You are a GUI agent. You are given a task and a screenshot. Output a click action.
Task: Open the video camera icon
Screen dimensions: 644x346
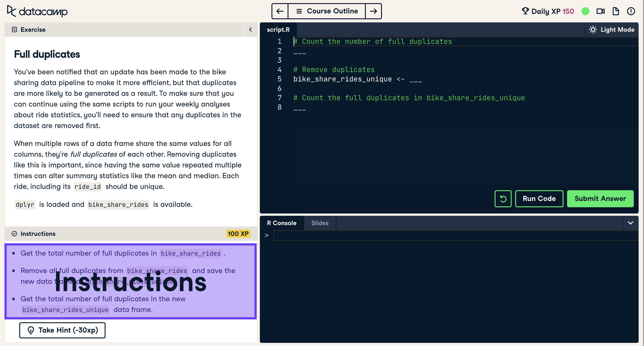600,11
